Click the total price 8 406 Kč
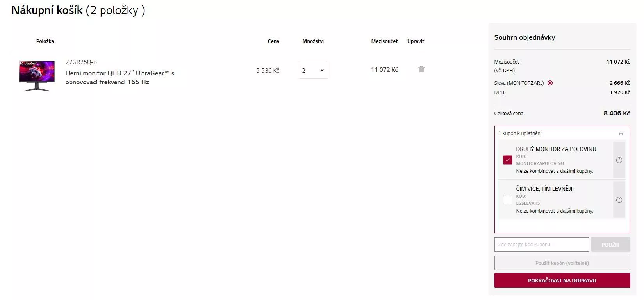 point(617,113)
